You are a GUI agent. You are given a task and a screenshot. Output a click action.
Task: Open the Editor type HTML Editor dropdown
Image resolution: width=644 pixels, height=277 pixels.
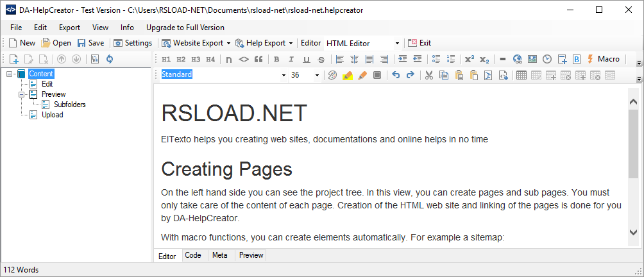coord(397,44)
